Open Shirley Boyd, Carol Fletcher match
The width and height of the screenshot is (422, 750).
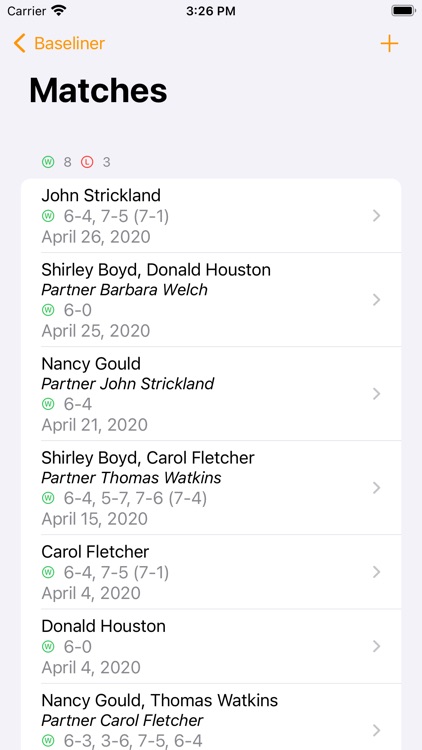211,488
